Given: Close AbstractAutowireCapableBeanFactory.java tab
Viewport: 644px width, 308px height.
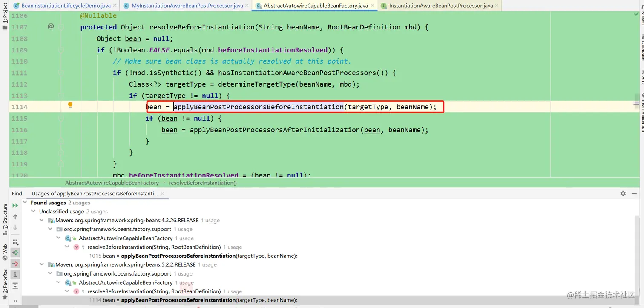Looking at the screenshot, I should pos(372,6).
